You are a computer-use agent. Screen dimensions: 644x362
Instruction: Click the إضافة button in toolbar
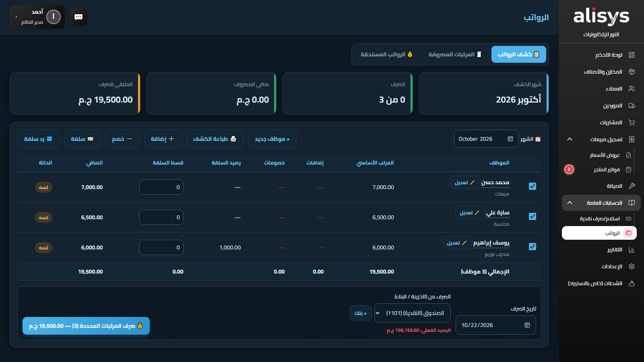click(163, 139)
